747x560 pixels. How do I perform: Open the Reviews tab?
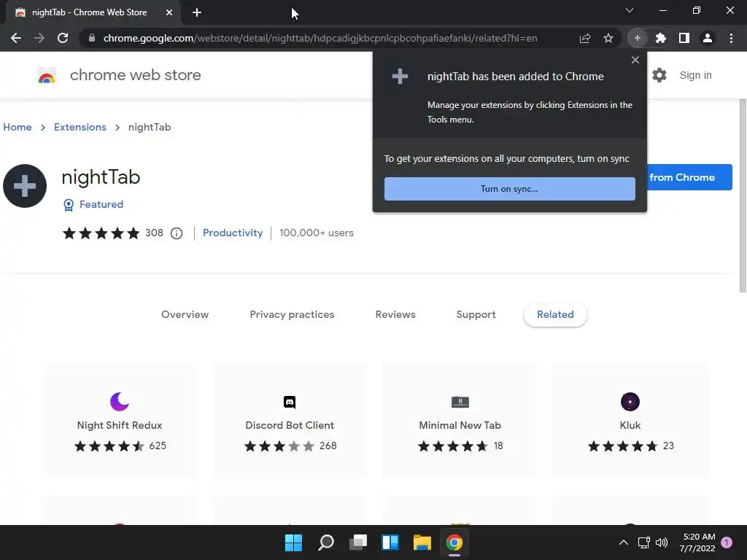[395, 314]
